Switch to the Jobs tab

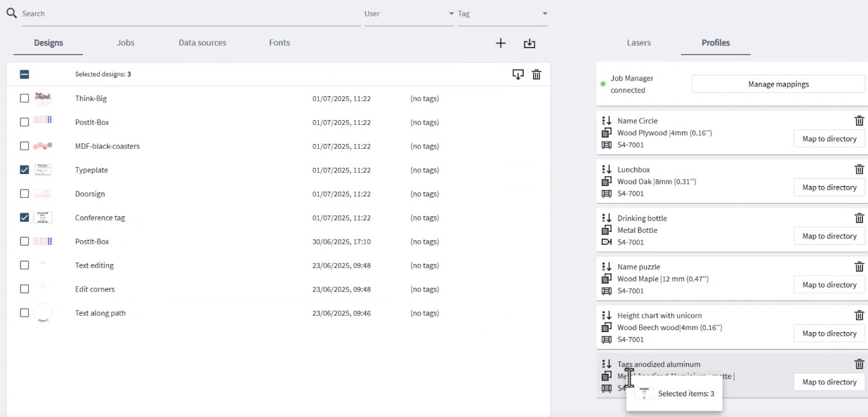point(126,43)
